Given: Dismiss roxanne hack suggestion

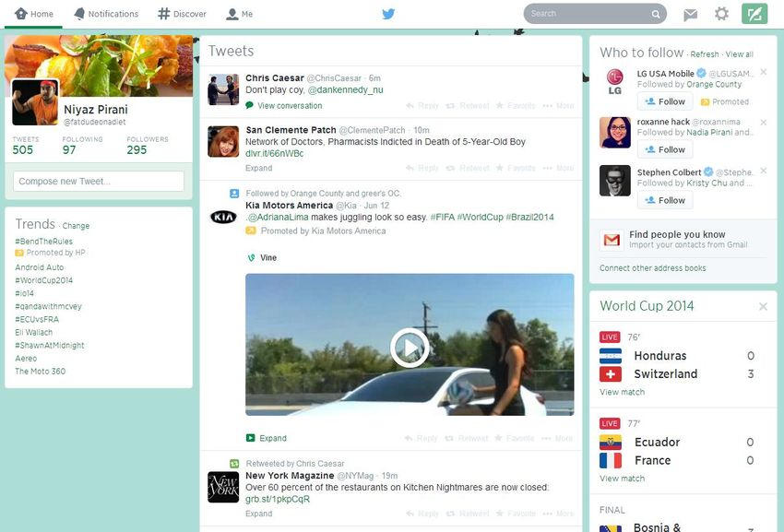Looking at the screenshot, I should [763, 122].
